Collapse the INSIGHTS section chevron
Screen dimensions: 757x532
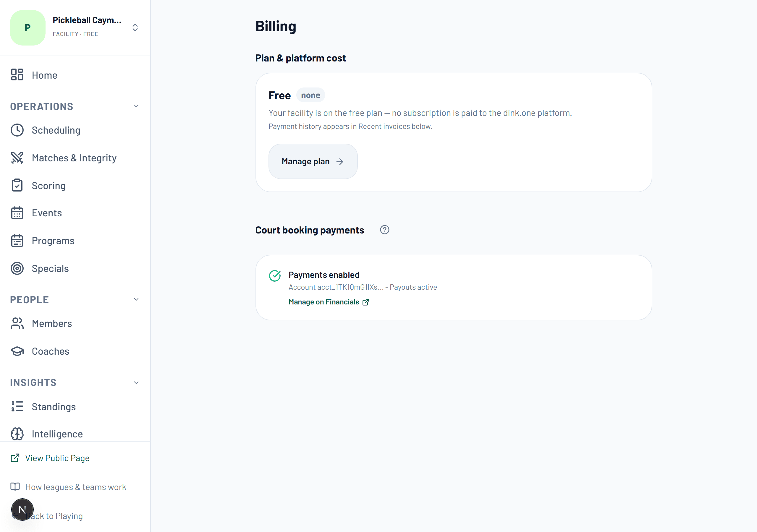click(x=136, y=383)
